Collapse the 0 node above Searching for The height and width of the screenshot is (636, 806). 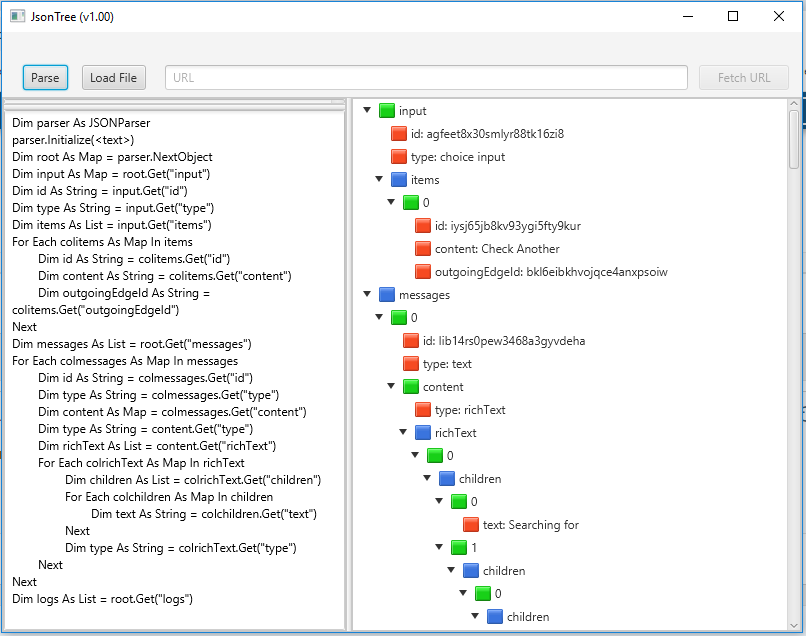pos(439,501)
